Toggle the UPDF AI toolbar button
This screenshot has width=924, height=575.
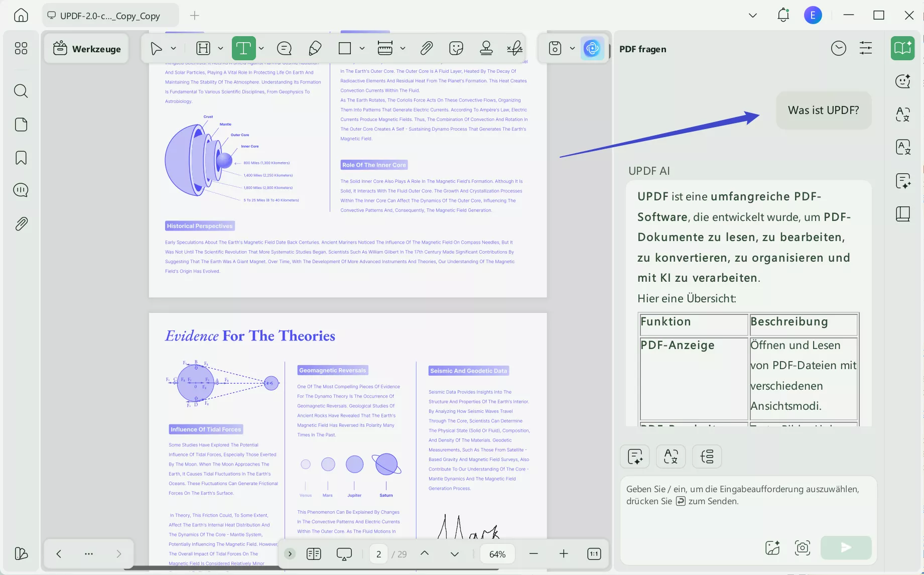(592, 48)
